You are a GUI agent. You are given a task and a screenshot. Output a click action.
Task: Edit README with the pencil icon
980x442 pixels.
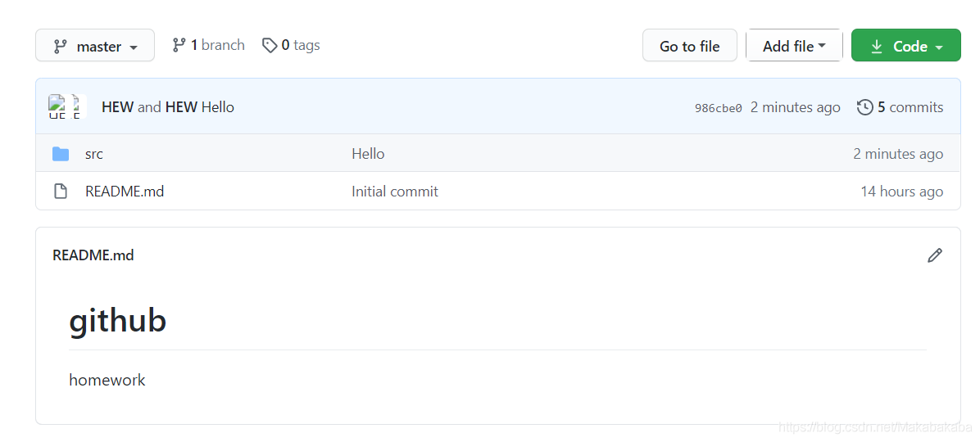pyautogui.click(x=935, y=255)
